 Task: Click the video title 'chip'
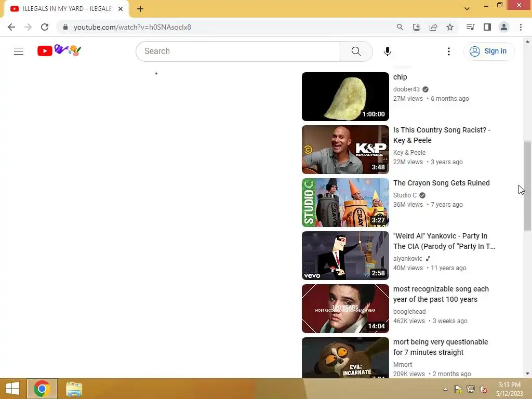(x=400, y=77)
